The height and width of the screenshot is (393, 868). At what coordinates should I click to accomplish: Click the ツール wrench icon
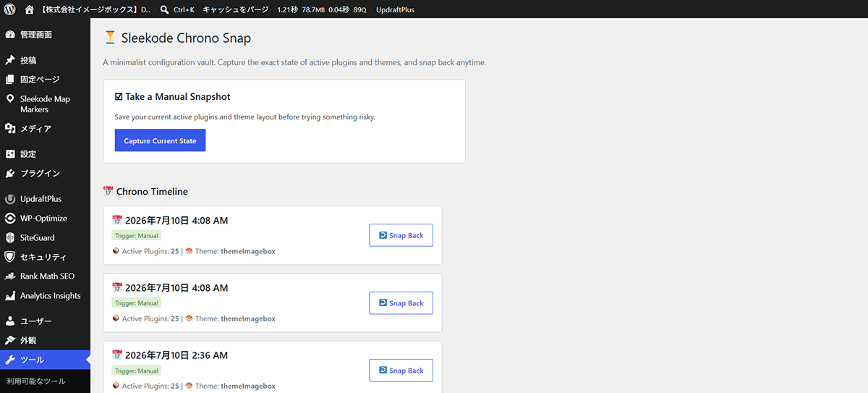tap(10, 360)
